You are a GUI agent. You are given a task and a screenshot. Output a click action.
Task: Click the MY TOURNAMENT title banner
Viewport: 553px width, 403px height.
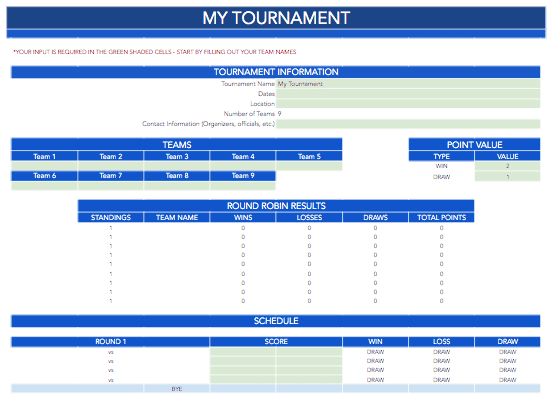click(x=276, y=18)
